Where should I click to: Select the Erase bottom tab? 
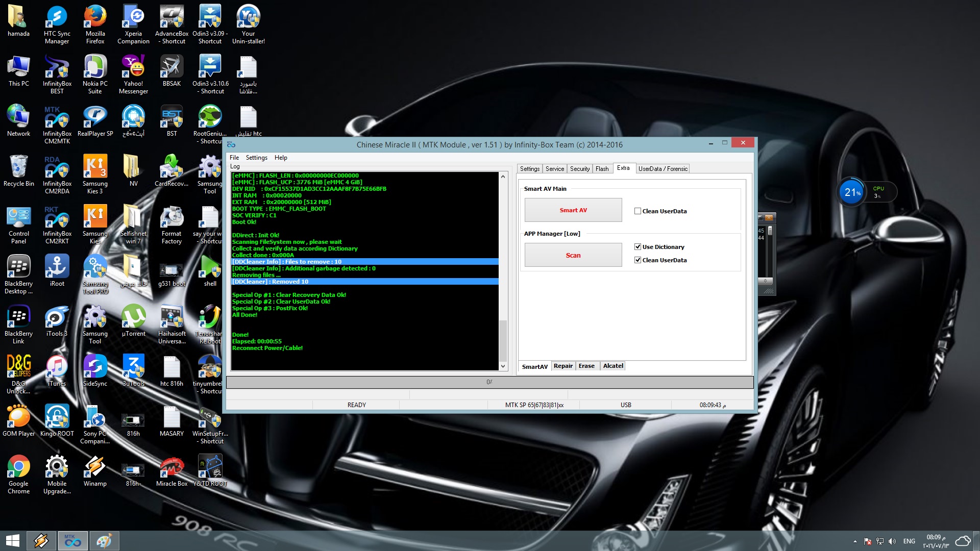tap(586, 366)
